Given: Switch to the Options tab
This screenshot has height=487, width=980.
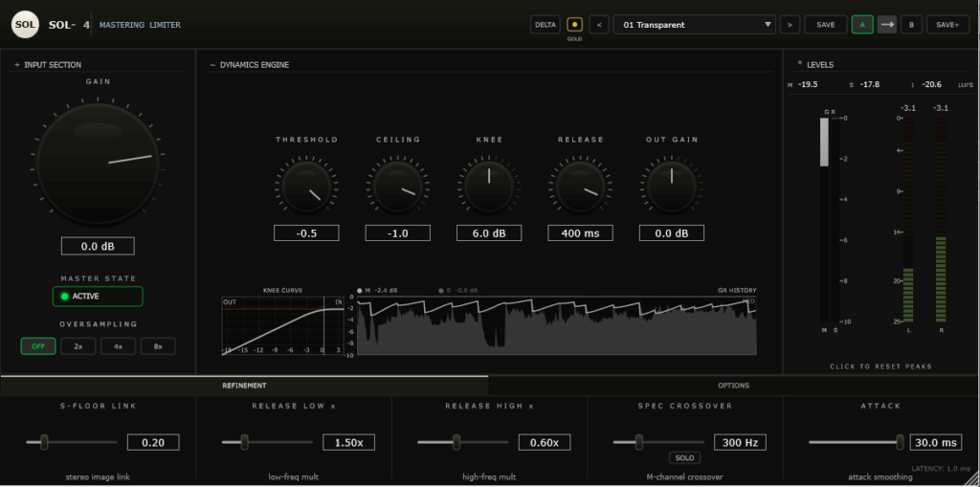Looking at the screenshot, I should coord(733,386).
